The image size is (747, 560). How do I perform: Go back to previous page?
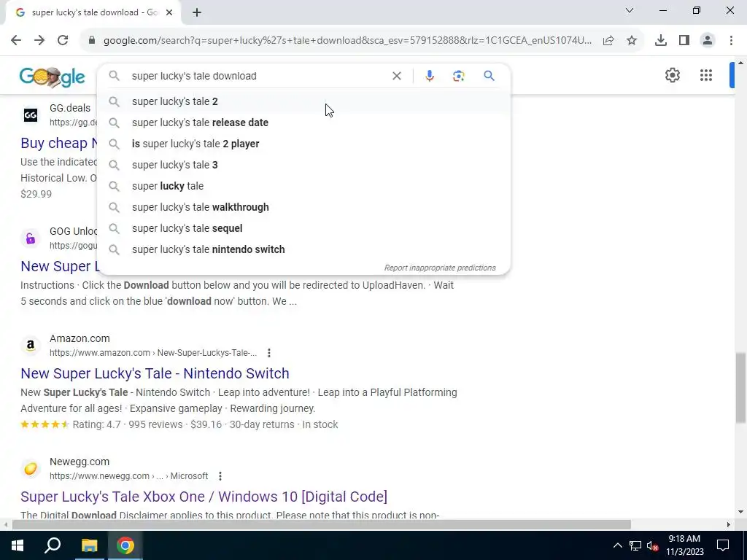tap(16, 40)
